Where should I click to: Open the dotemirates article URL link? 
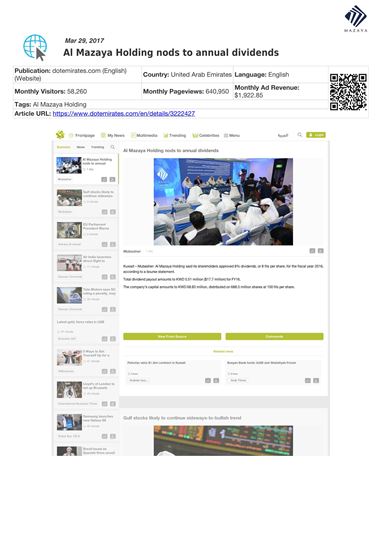click(124, 113)
